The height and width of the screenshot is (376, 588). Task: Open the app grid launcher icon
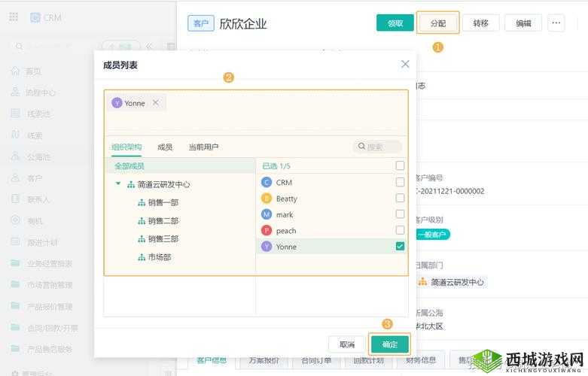click(14, 17)
